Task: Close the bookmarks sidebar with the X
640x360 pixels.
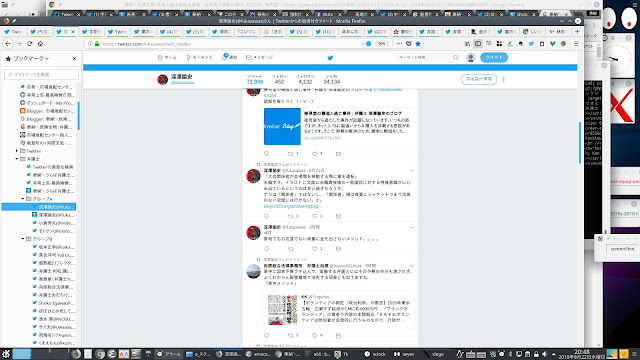Action: point(74,59)
